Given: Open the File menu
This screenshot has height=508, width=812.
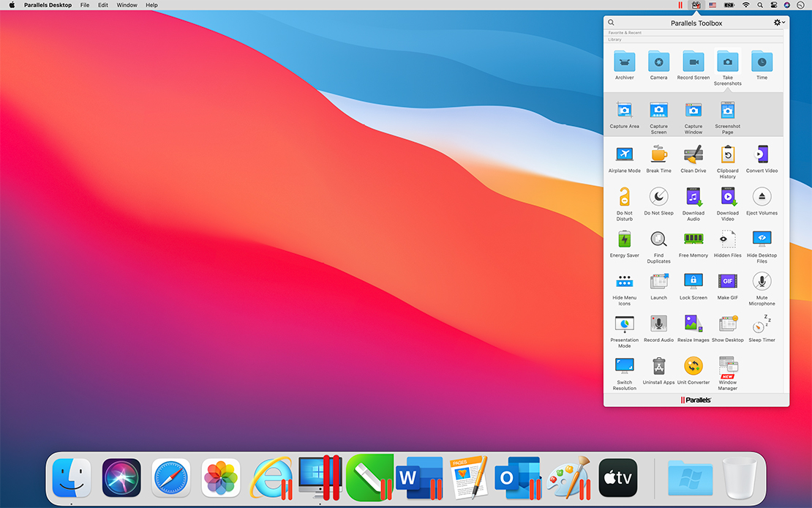Looking at the screenshot, I should (85, 5).
